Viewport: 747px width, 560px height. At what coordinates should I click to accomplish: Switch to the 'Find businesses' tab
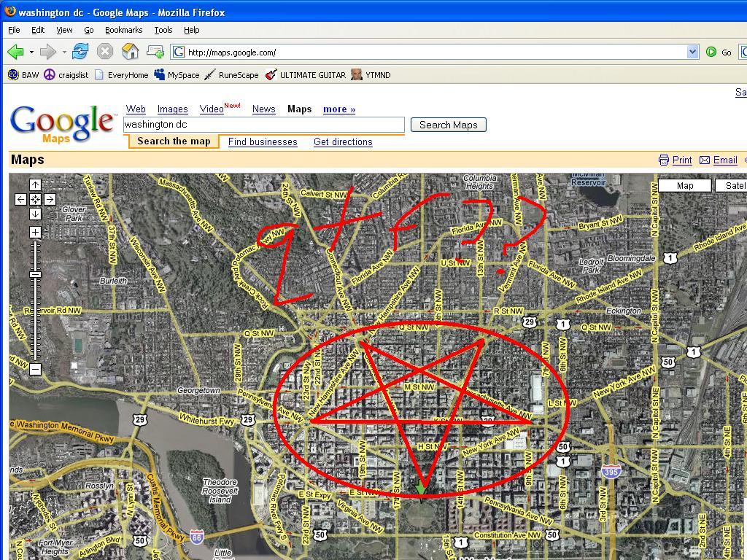pyautogui.click(x=263, y=142)
